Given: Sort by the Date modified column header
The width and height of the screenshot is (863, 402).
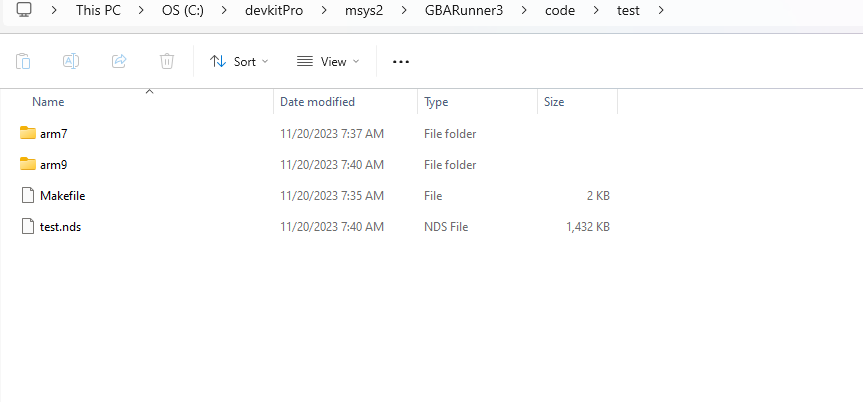Looking at the screenshot, I should (317, 102).
